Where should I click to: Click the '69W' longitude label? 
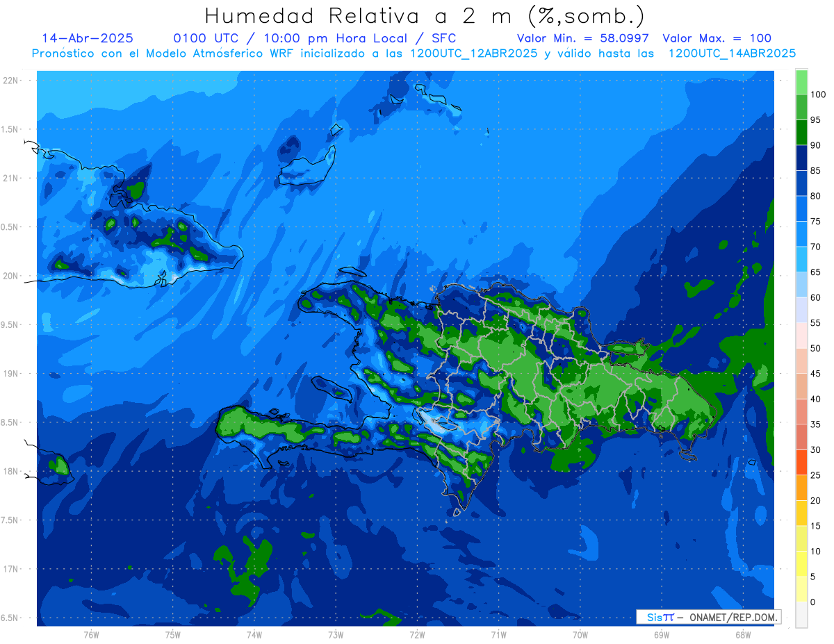tap(662, 634)
